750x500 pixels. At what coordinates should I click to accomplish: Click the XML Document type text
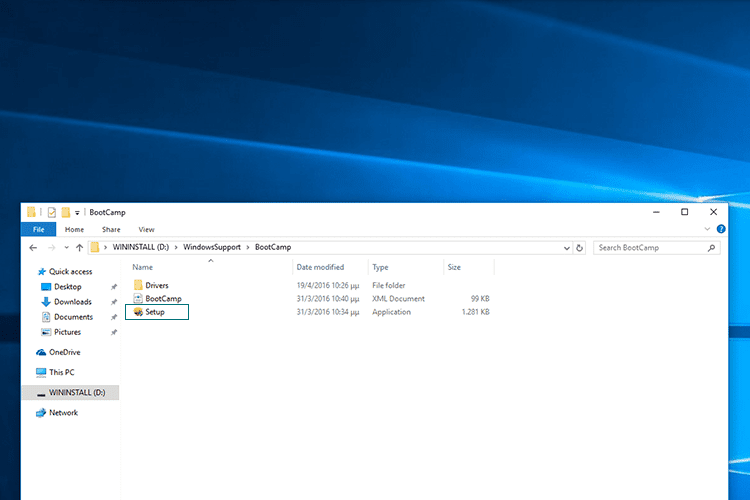[x=398, y=299]
